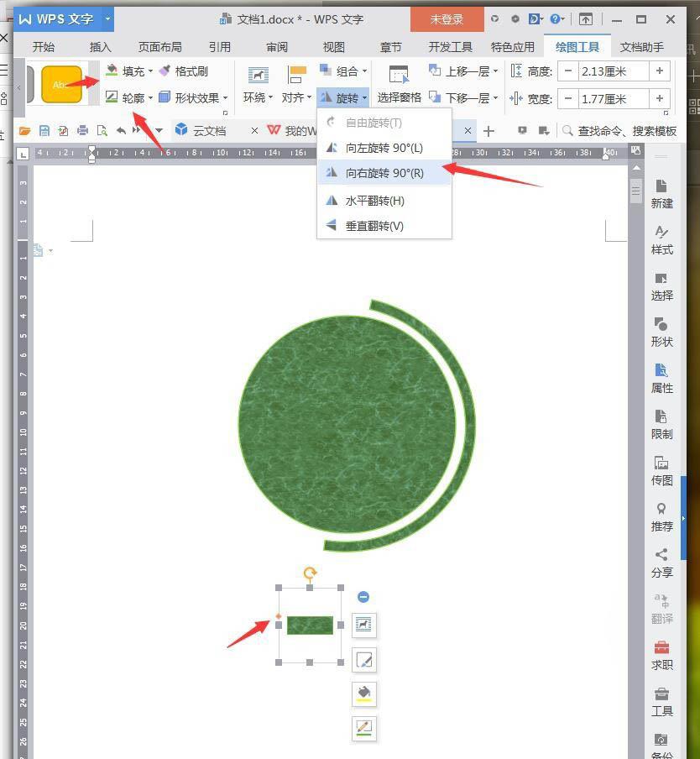
Task: Click the print icon in quick toolbar
Action: tap(83, 131)
